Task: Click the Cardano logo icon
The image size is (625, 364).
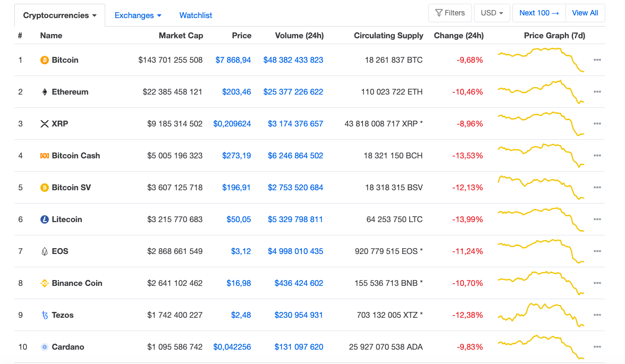Action: 45,347
